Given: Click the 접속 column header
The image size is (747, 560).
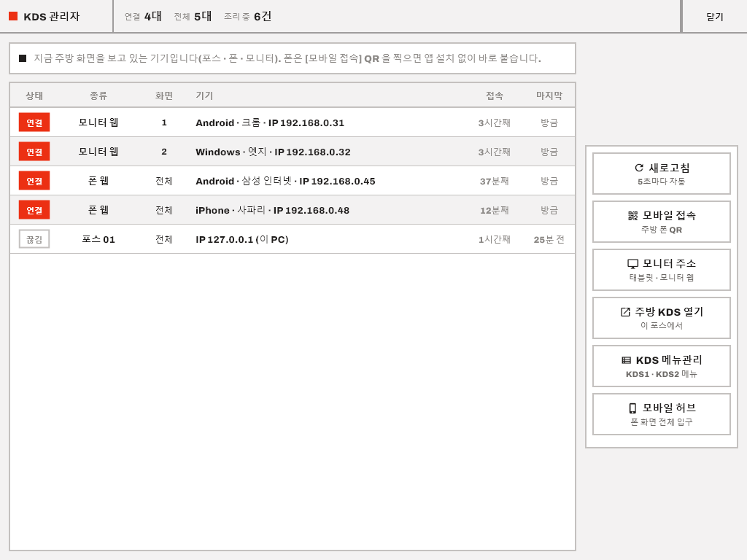Looking at the screenshot, I should 495,96.
